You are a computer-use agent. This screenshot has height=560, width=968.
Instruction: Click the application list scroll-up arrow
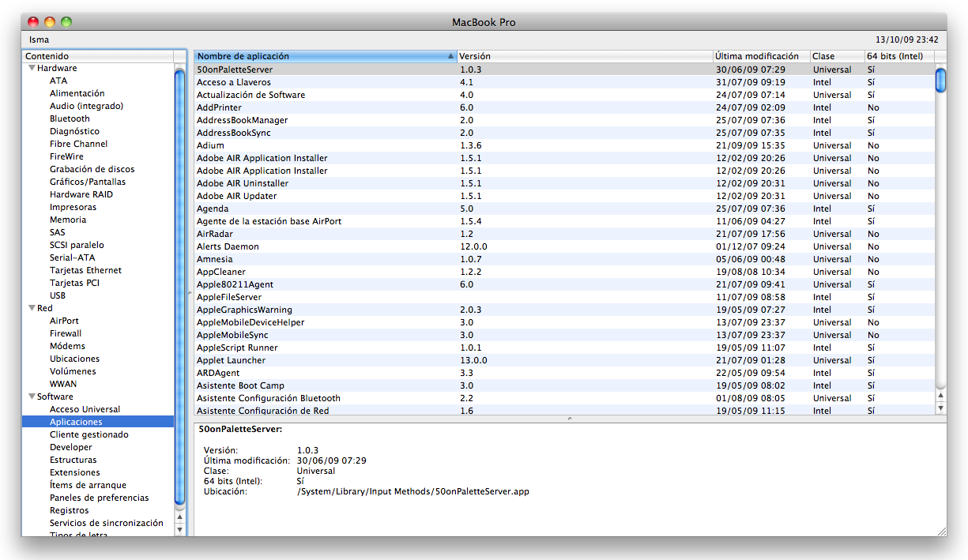click(x=940, y=395)
